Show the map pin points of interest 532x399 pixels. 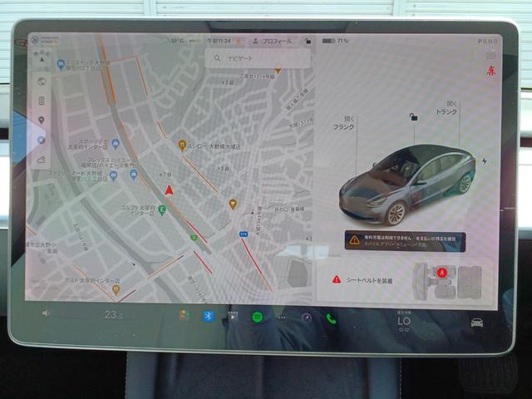click(x=42, y=121)
